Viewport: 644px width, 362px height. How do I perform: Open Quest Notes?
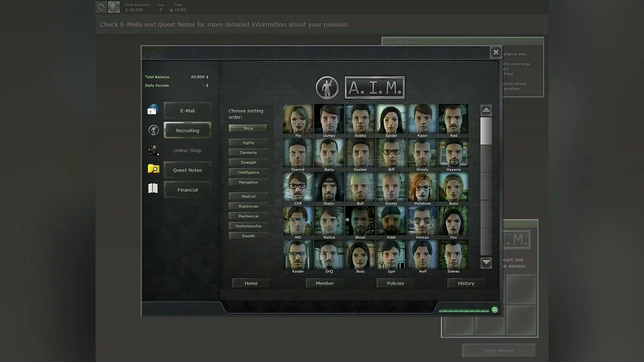tap(187, 170)
